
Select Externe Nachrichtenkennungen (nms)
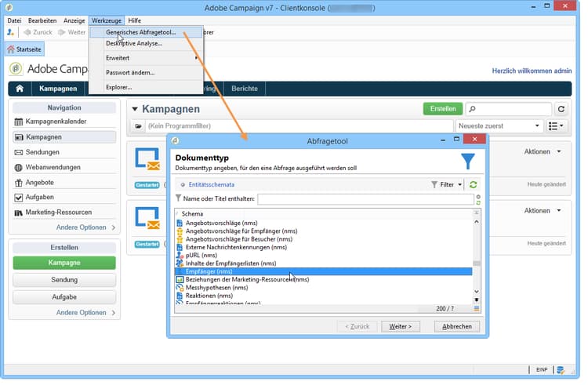[x=236, y=248]
